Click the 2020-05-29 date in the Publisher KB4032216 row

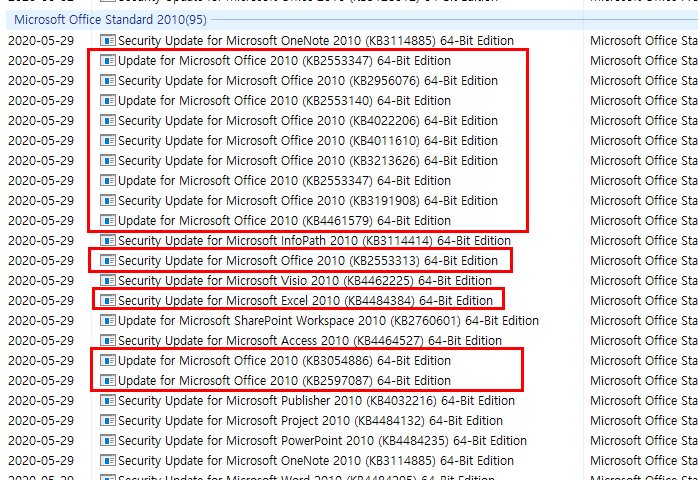click(x=41, y=401)
